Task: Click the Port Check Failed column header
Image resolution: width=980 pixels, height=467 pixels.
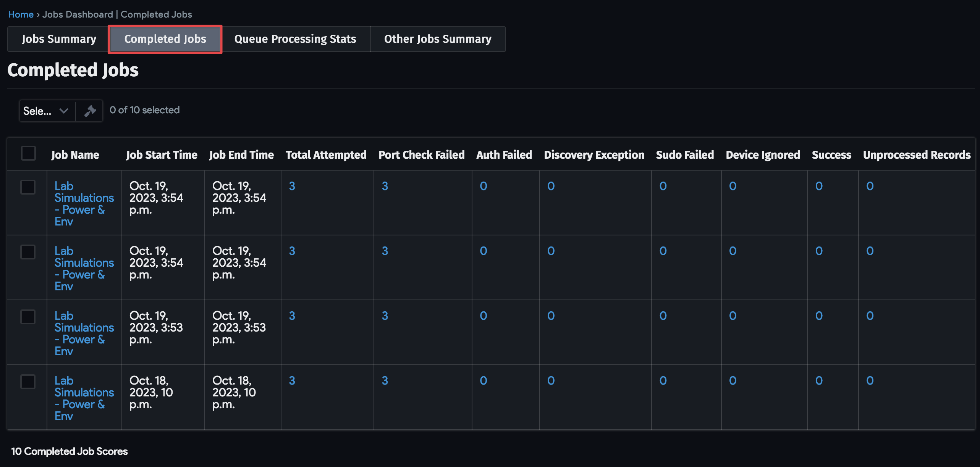Action: (422, 155)
